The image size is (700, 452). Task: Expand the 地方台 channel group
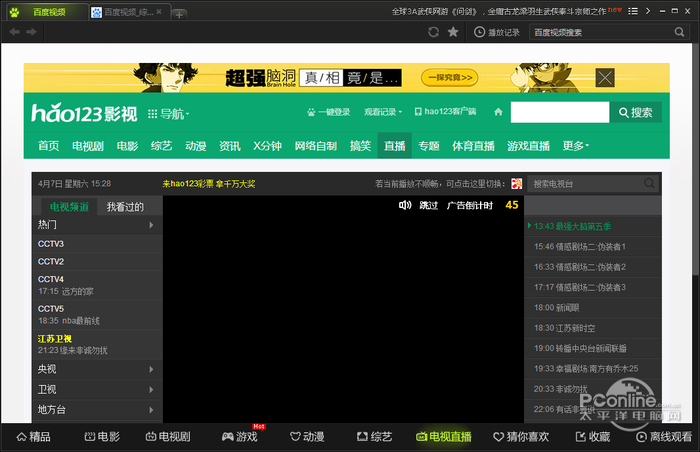97,410
